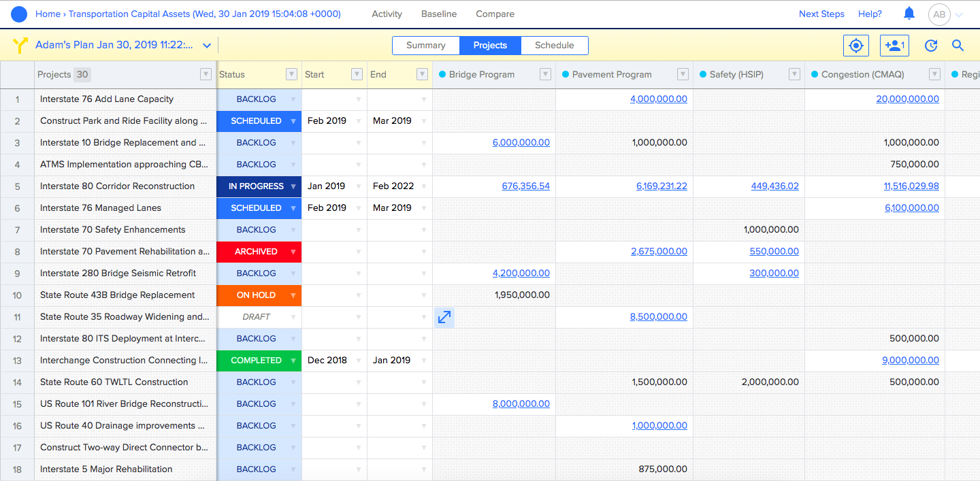Go to the Home breadcrumb link
The height and width of the screenshot is (481, 980).
[48, 14]
